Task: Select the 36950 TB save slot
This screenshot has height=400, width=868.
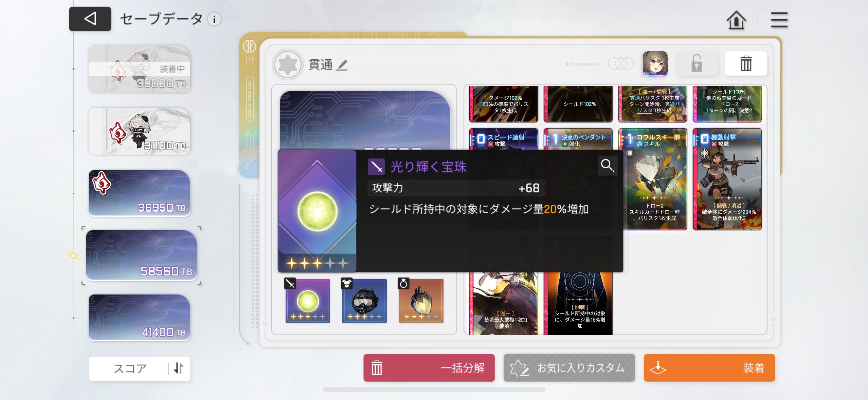Action: pos(139,193)
